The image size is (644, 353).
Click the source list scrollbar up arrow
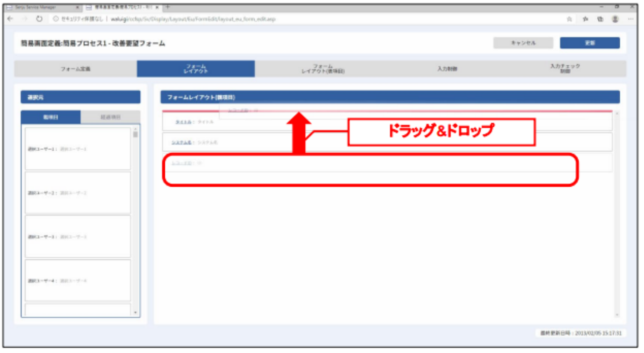point(135,129)
